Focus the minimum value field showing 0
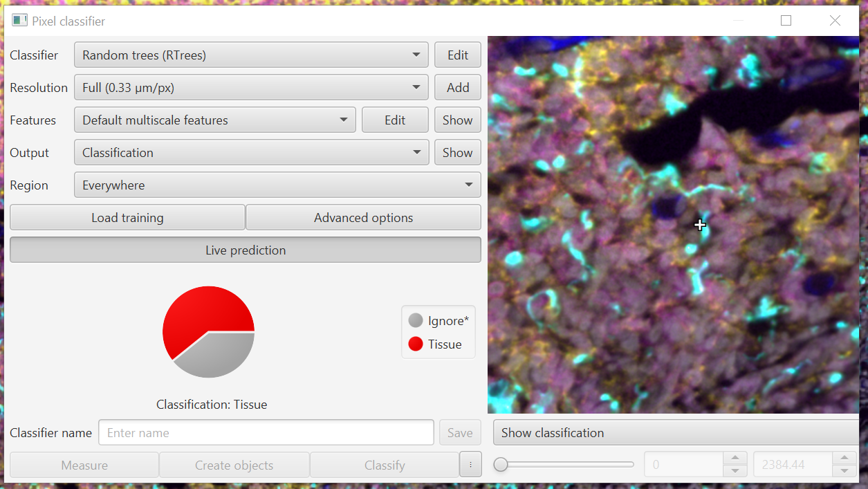The width and height of the screenshot is (868, 489). point(683,465)
